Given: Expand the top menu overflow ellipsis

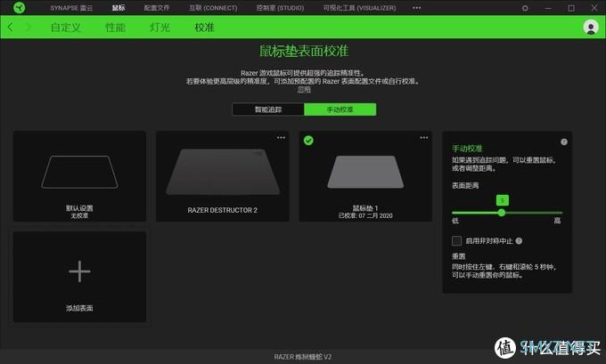Looking at the screenshot, I should click(x=417, y=8).
